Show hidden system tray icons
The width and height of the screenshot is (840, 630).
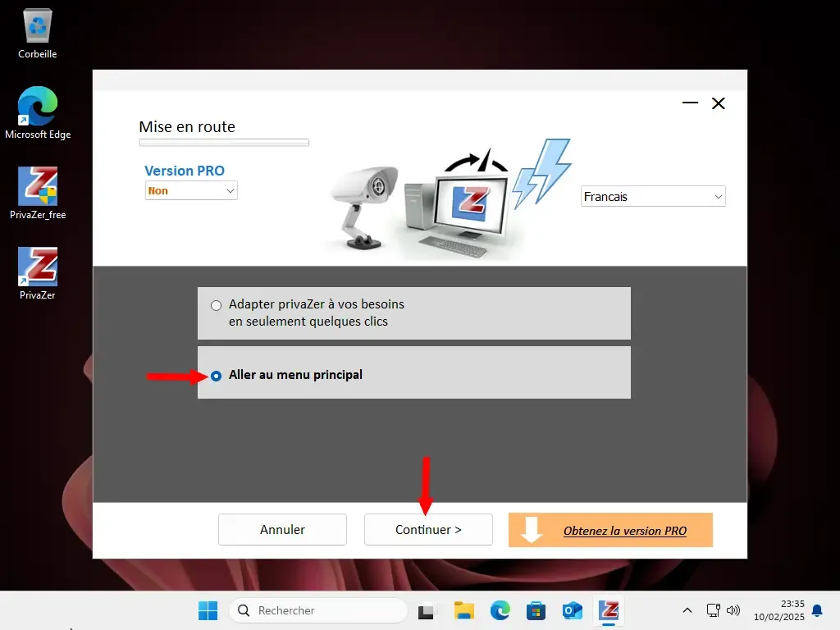[x=687, y=610]
